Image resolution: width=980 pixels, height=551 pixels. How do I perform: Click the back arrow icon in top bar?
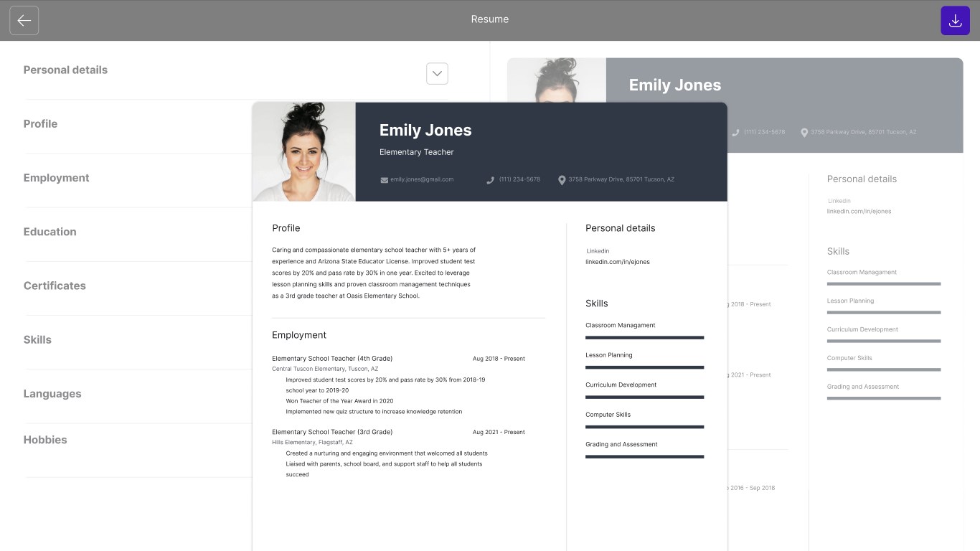click(x=24, y=20)
